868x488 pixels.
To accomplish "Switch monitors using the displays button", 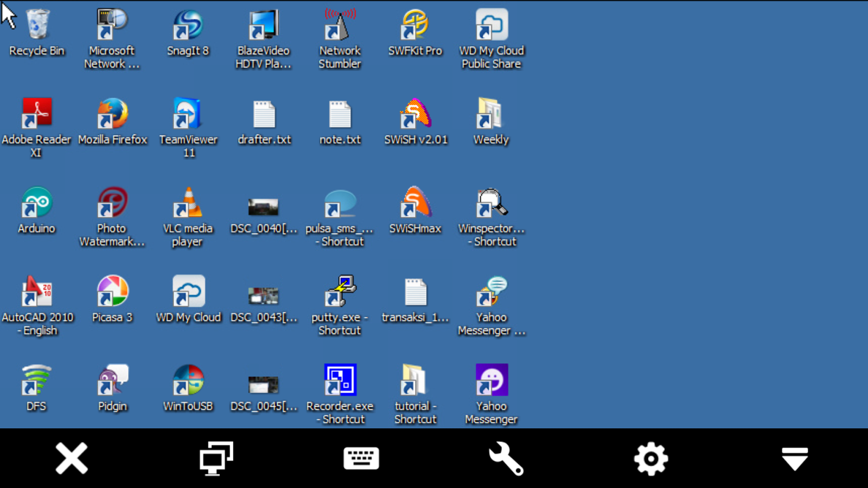I will tap(216, 459).
